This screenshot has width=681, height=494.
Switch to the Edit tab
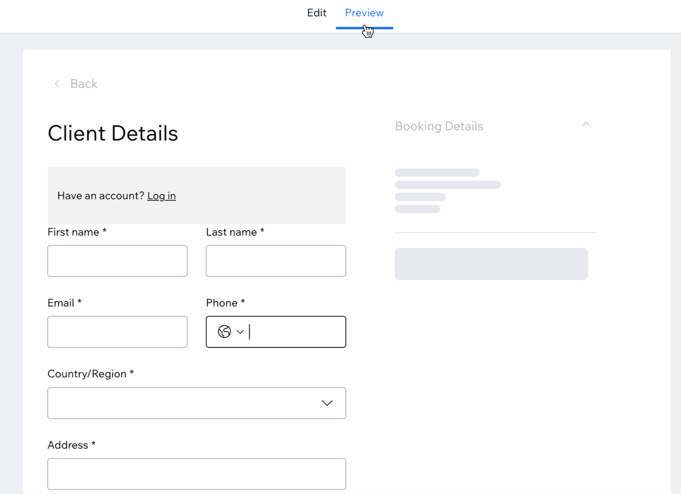316,13
